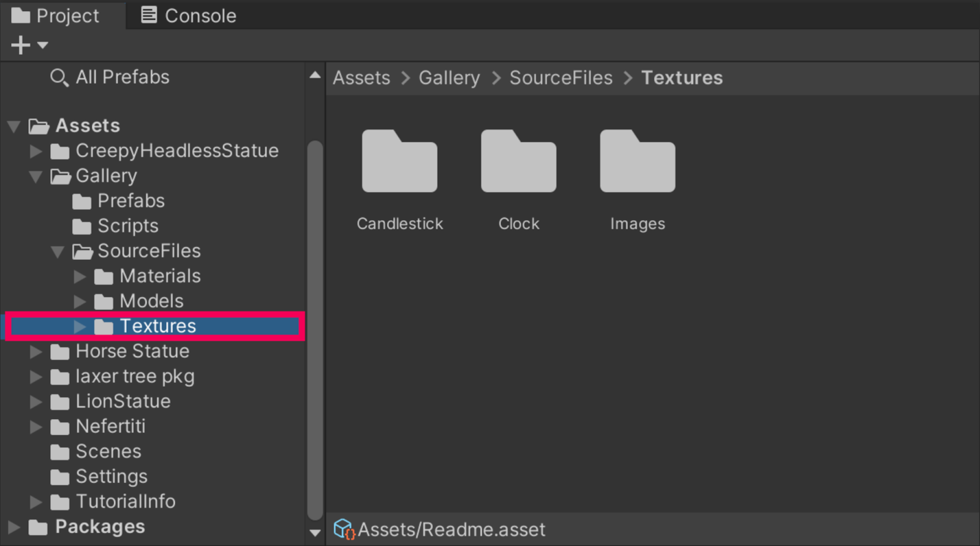The height and width of the screenshot is (546, 980).
Task: Expand the Textures folder arrow
Action: point(80,327)
